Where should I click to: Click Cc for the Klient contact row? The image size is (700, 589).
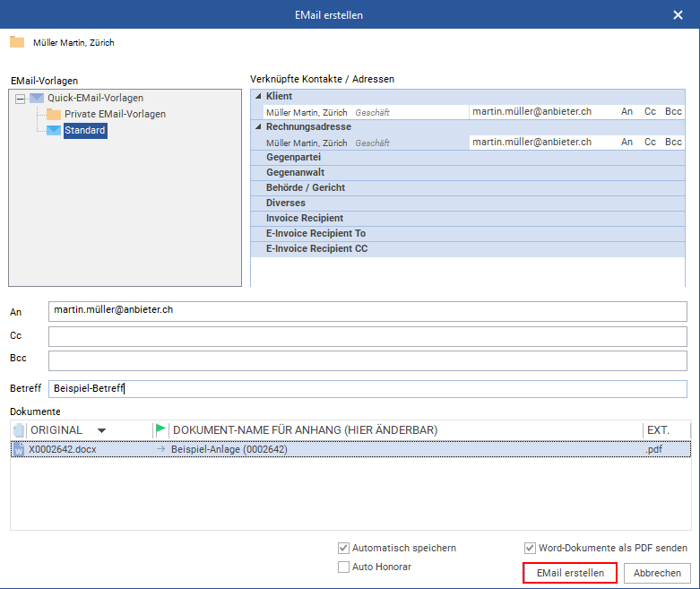(650, 112)
